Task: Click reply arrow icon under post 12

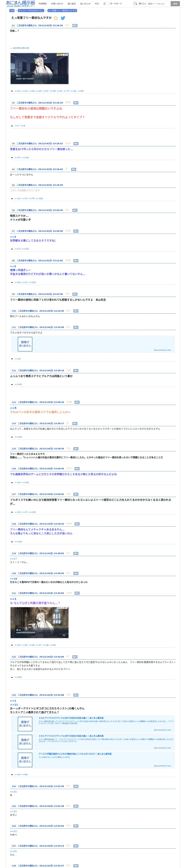Action: (x=12, y=385)
